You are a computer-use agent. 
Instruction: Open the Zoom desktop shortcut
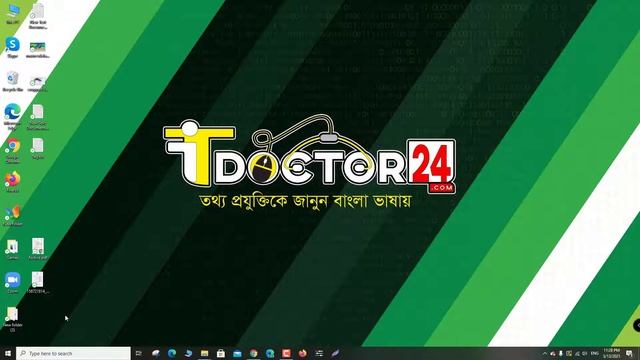[13, 282]
